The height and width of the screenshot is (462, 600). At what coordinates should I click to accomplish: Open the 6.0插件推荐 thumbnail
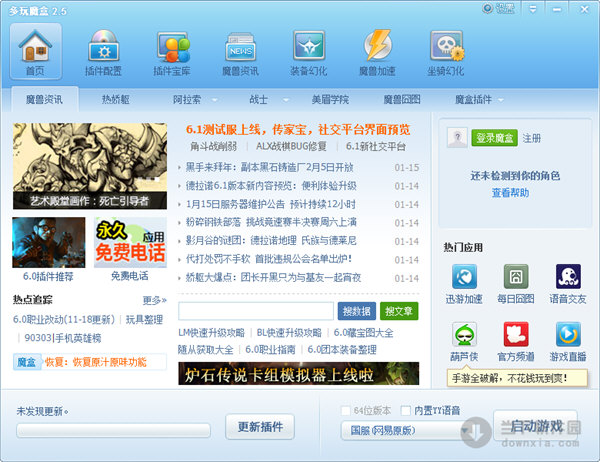[x=49, y=242]
